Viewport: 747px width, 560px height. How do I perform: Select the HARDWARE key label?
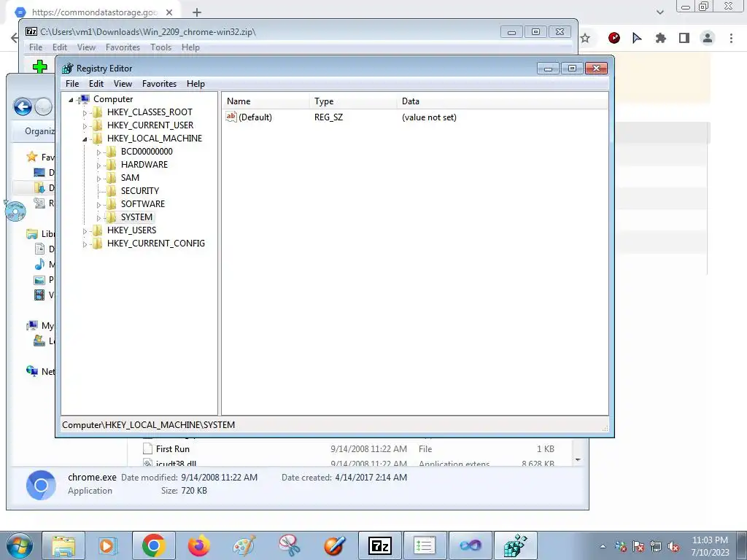(x=144, y=164)
